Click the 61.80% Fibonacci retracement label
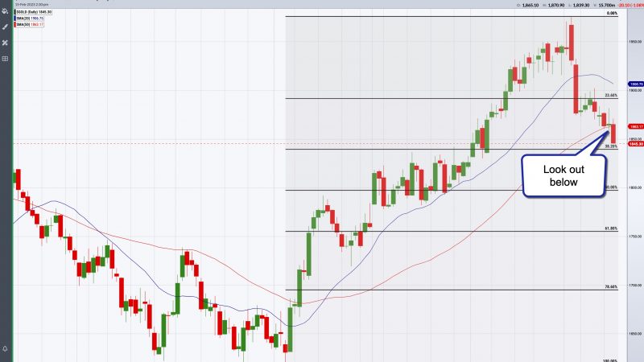The height and width of the screenshot is (362, 644). click(x=611, y=228)
